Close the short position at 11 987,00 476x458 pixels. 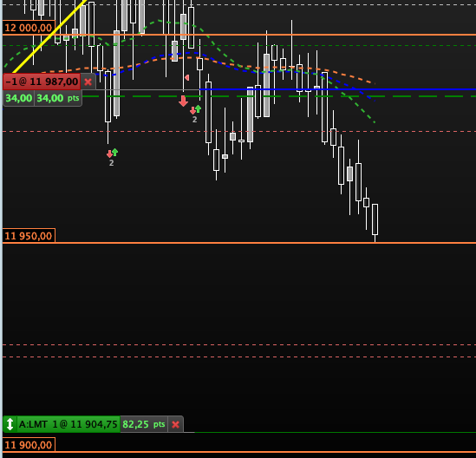click(88, 82)
